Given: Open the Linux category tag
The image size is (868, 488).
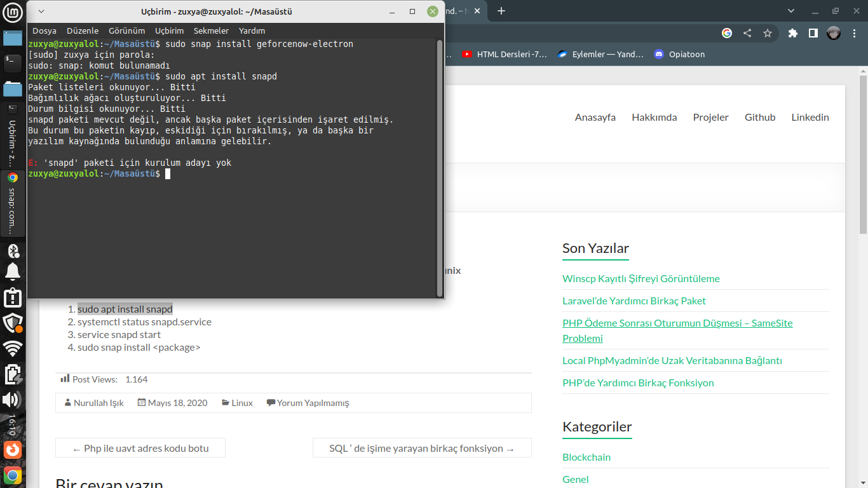Looking at the screenshot, I should [x=242, y=403].
